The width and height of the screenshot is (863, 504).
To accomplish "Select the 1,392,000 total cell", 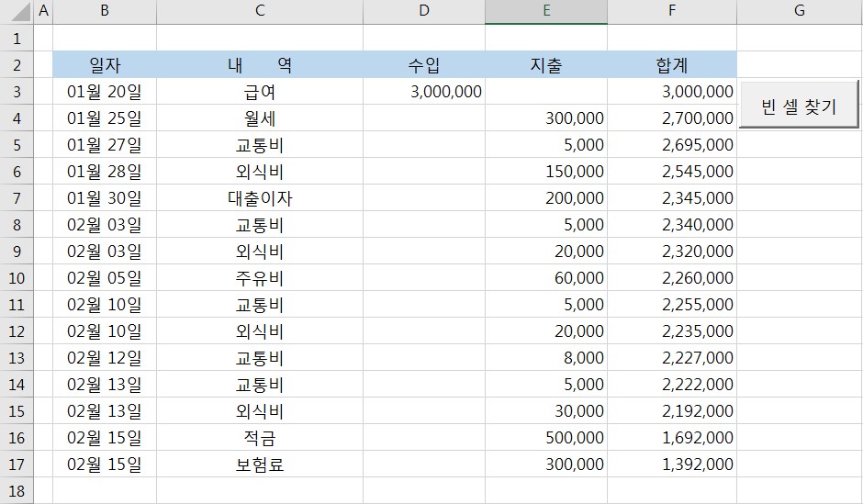I will point(672,465).
